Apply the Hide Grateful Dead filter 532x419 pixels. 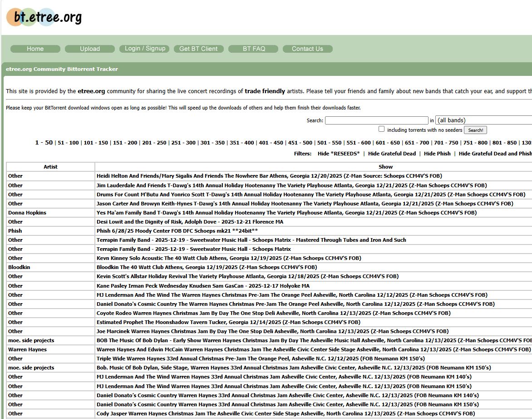click(392, 154)
